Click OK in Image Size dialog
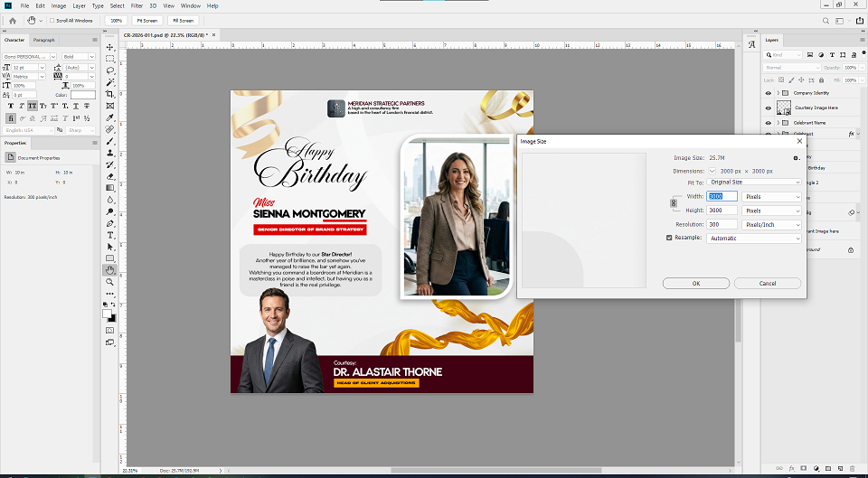Image resolution: width=868 pixels, height=478 pixels. tap(695, 283)
